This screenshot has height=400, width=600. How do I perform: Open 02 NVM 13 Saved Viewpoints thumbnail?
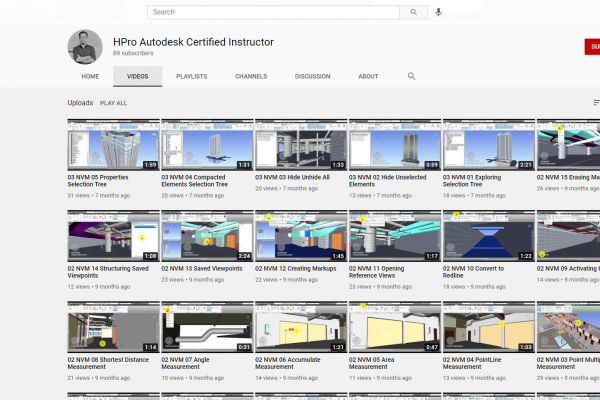point(207,236)
